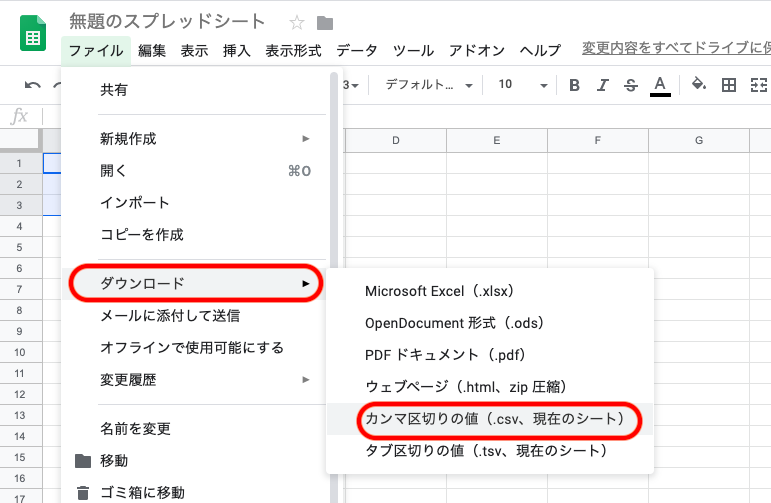Choose 開く from the file menu
Viewport: 771px width, 503px height.
196,171
